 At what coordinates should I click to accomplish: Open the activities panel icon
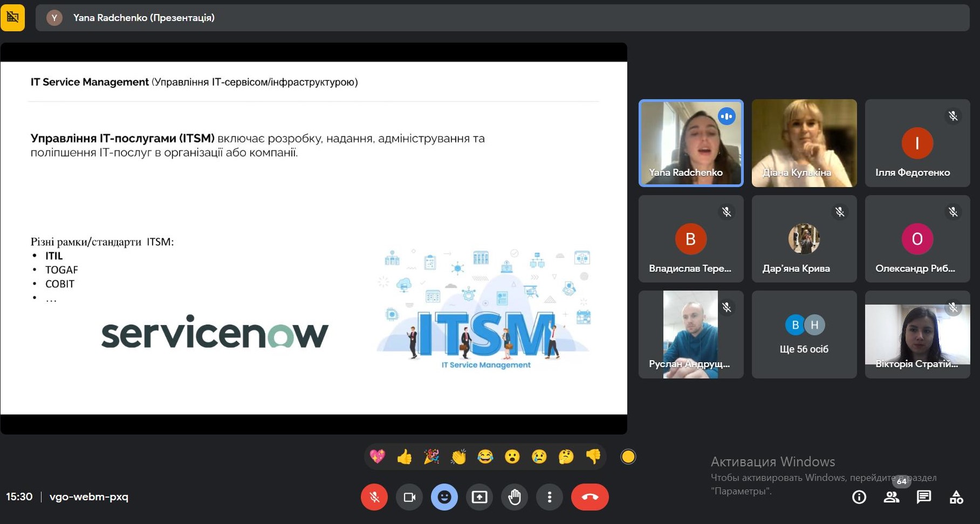coord(956,497)
